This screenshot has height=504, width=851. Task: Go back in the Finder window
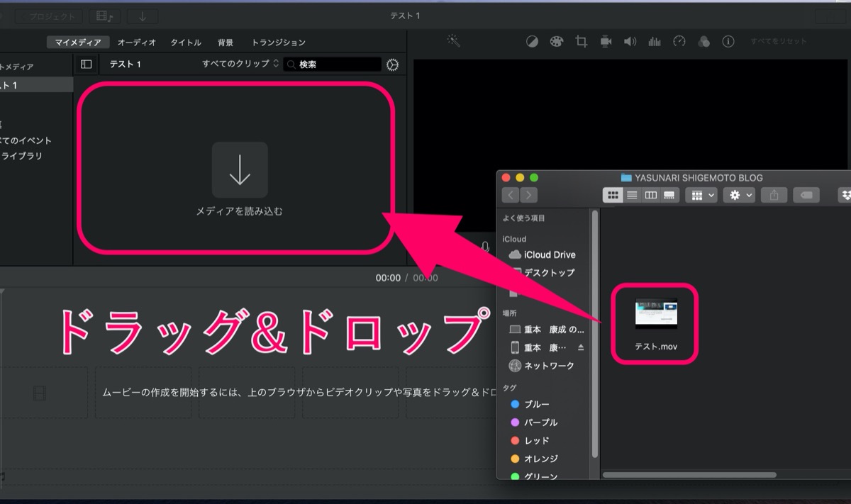[511, 195]
